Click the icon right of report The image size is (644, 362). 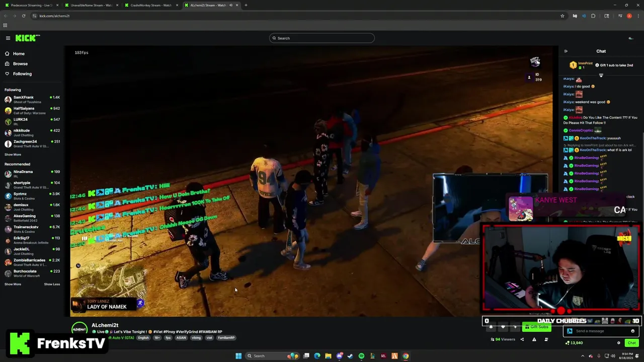point(546,339)
